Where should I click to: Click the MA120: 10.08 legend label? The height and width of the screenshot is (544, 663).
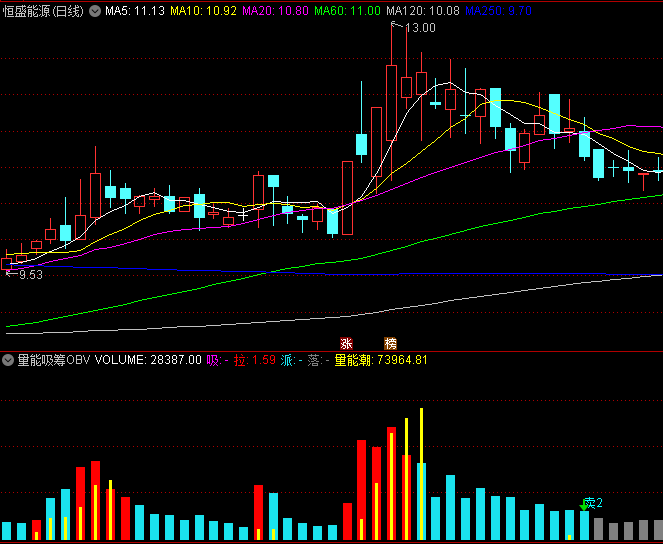pos(423,11)
